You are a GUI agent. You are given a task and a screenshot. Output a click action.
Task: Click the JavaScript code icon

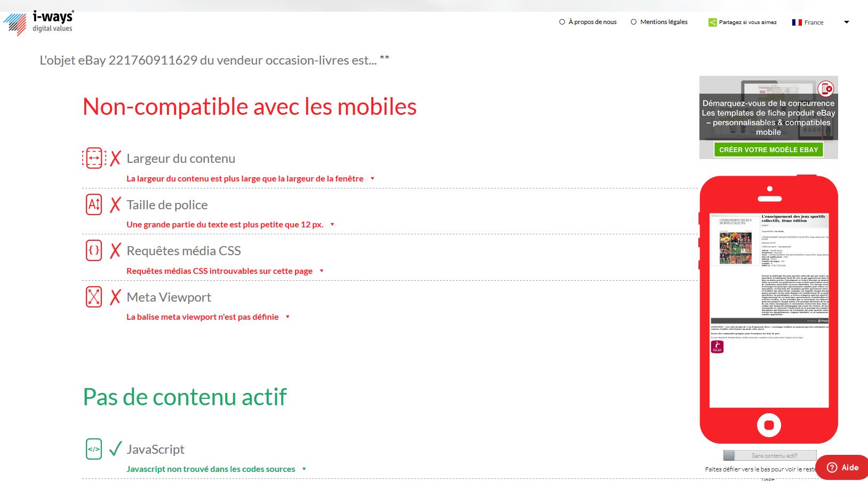[94, 449]
